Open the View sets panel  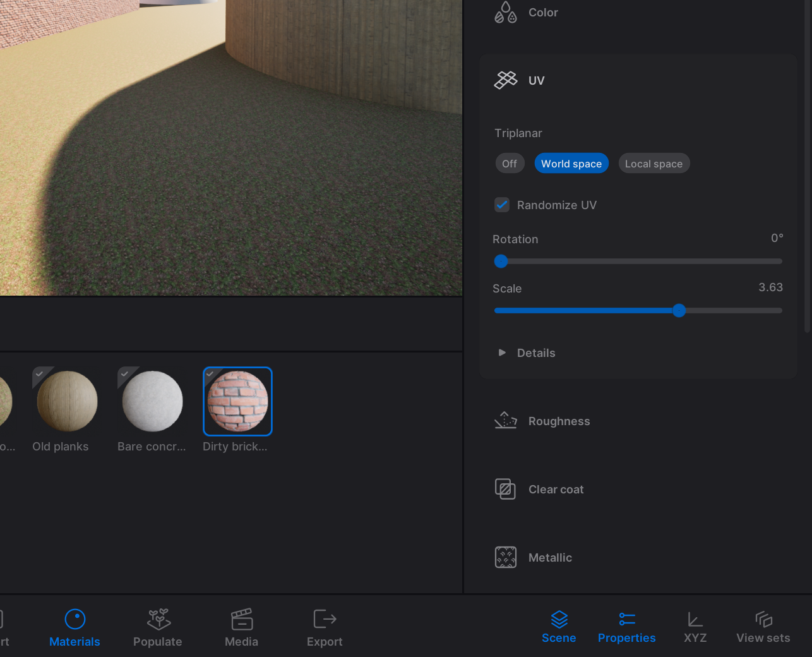pos(763,627)
